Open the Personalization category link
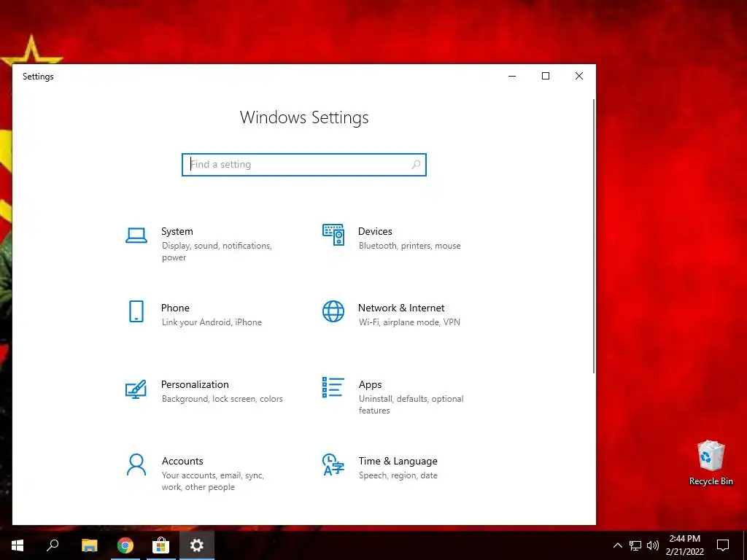Image resolution: width=747 pixels, height=560 pixels. [195, 385]
